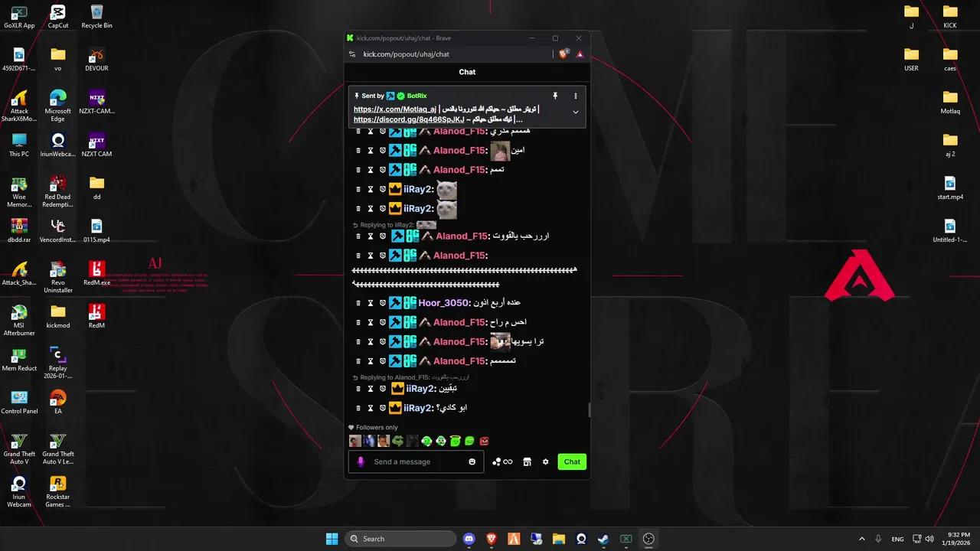
Task: Select the Rockstar Games desktop icon
Action: (57, 492)
